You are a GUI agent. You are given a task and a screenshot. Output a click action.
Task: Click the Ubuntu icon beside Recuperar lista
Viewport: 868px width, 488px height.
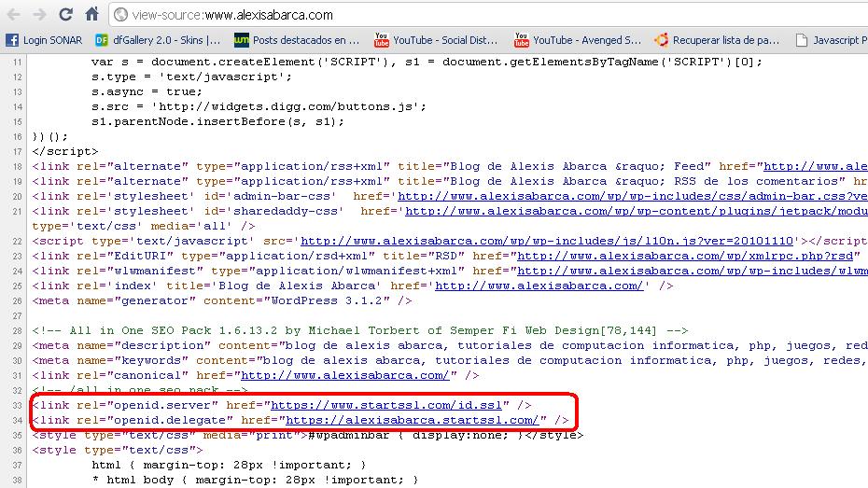pos(661,40)
